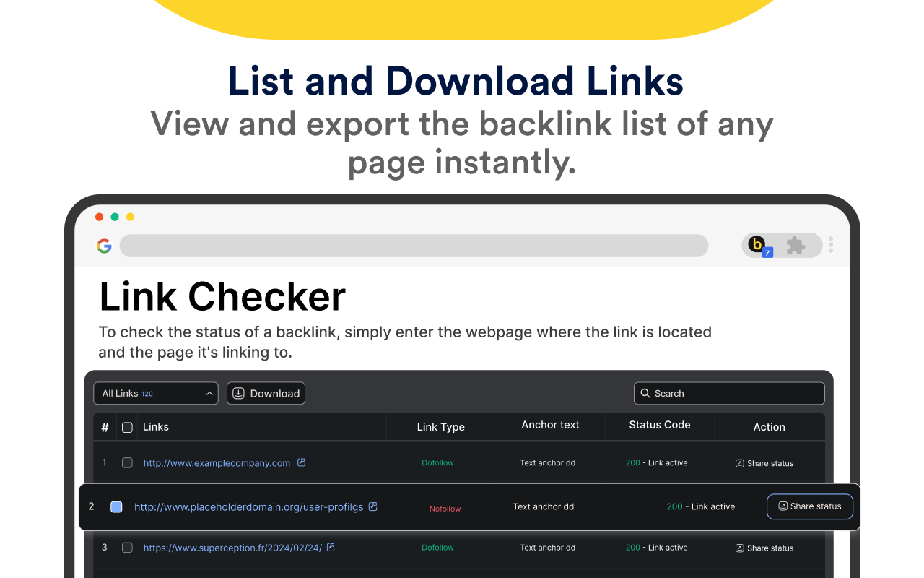The image size is (924, 578).
Task: Click highlighted Share status button in row 2
Action: click(x=810, y=506)
